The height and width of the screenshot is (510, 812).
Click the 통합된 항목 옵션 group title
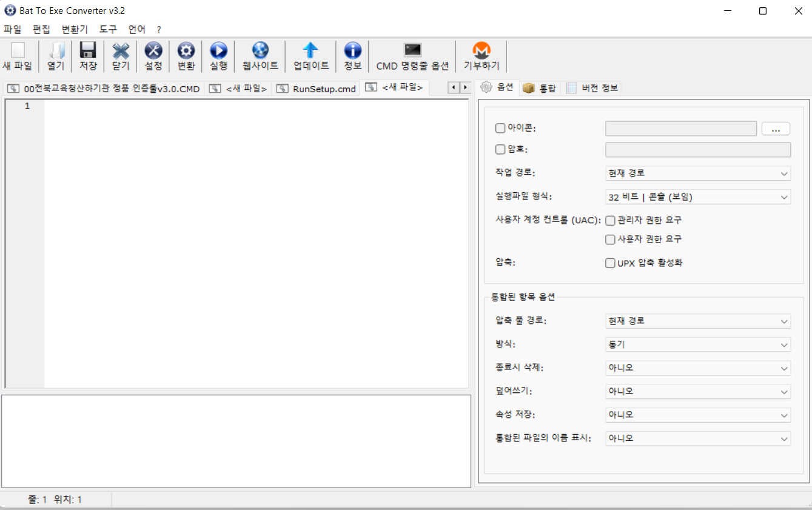[523, 297]
